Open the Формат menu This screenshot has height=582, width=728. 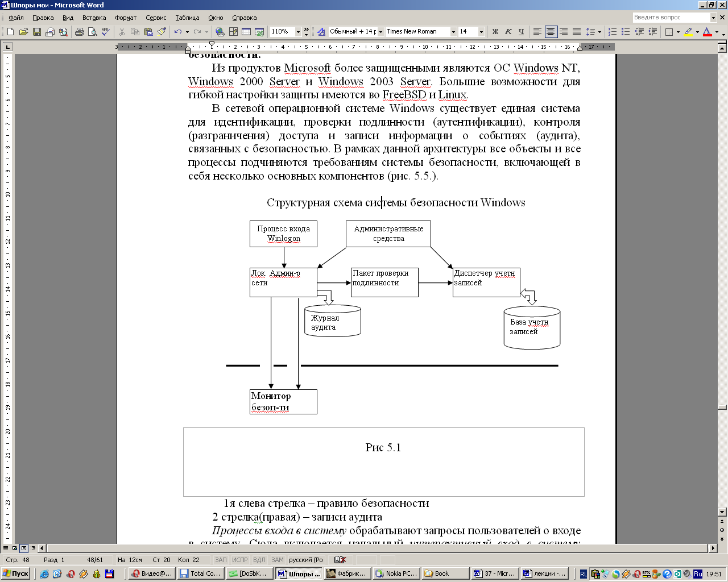pos(126,18)
